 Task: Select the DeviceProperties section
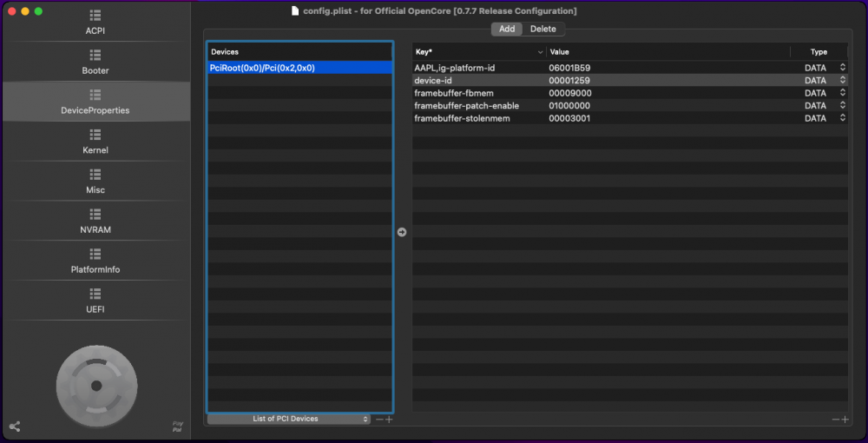95,102
